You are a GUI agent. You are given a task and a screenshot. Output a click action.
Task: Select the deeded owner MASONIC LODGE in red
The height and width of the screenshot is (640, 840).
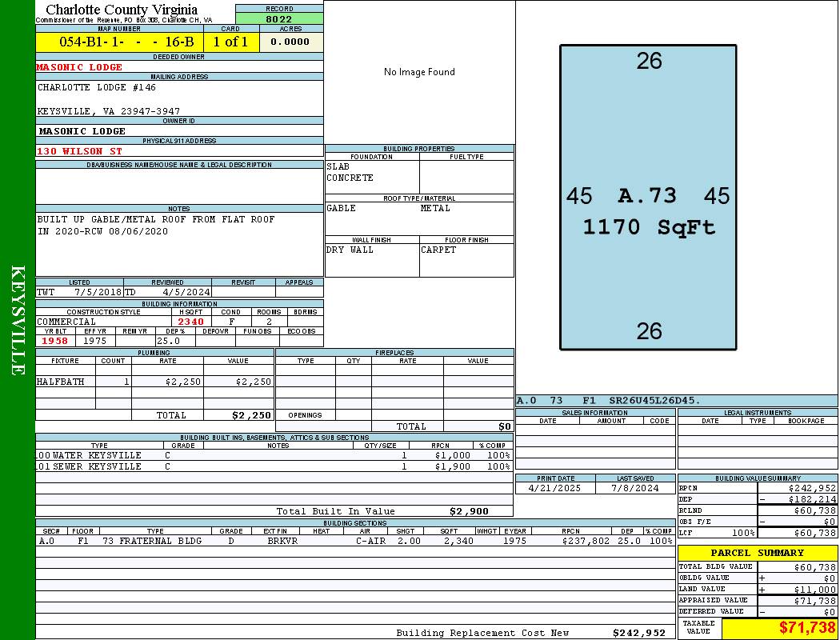click(x=80, y=67)
